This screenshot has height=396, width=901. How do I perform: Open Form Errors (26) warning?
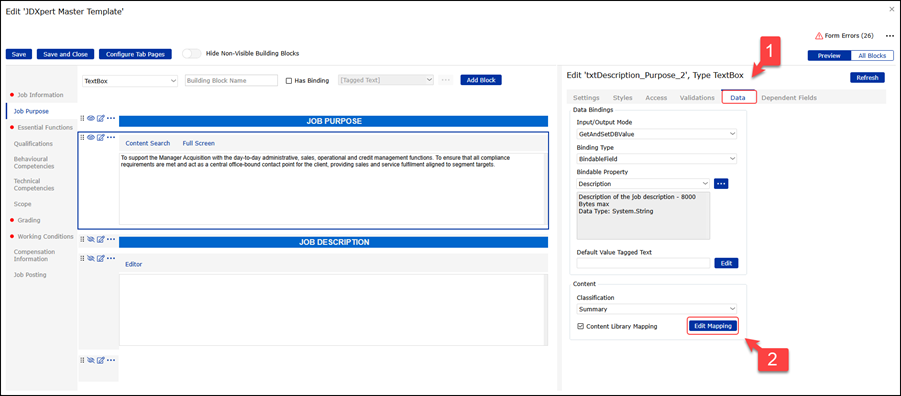(x=844, y=36)
